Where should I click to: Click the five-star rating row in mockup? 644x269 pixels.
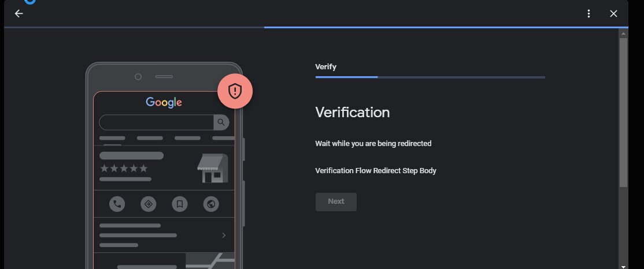124,168
